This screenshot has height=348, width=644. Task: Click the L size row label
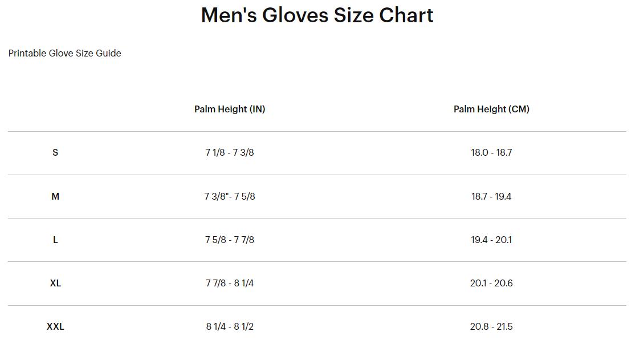coord(55,240)
